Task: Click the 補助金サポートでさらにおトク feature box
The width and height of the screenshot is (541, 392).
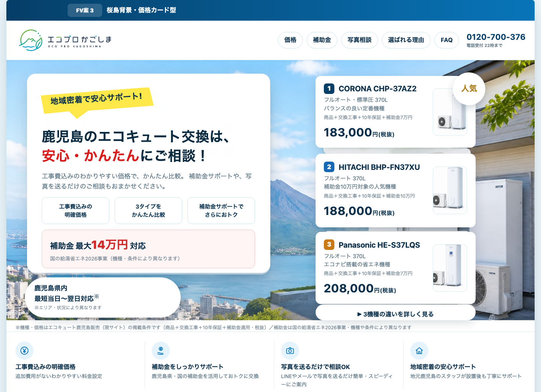Action: [x=221, y=211]
